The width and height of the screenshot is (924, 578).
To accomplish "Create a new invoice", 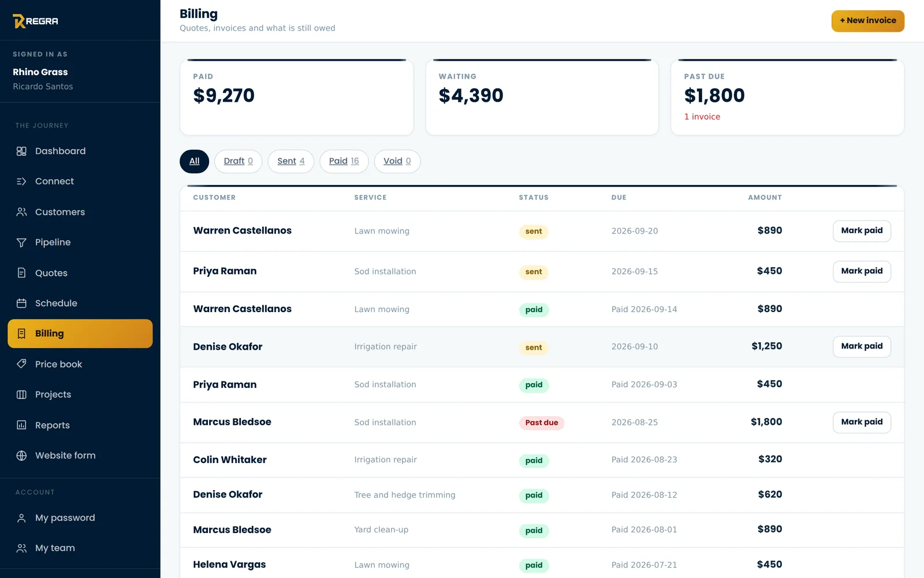I will 867,21.
